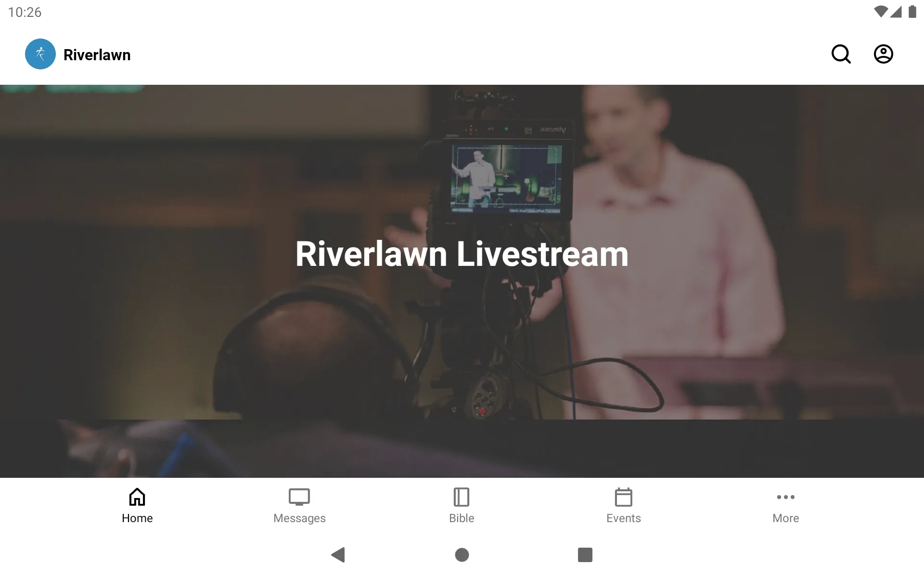Toggle the Bible reading panel
Screen dimensions: 924x578
pyautogui.click(x=462, y=505)
